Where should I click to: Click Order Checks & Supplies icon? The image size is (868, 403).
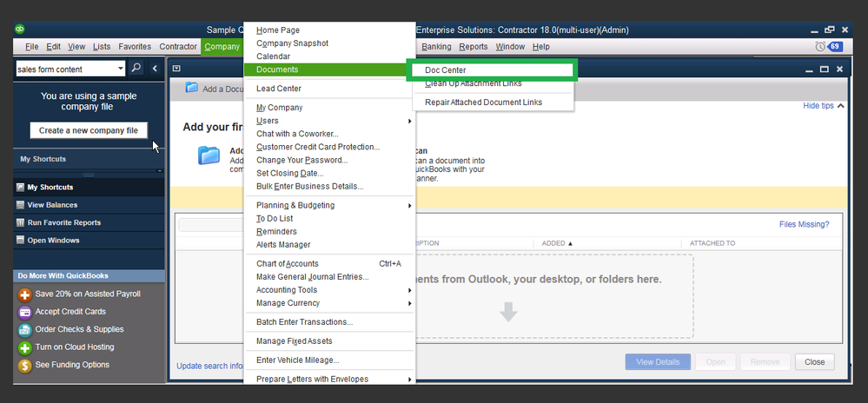click(25, 330)
